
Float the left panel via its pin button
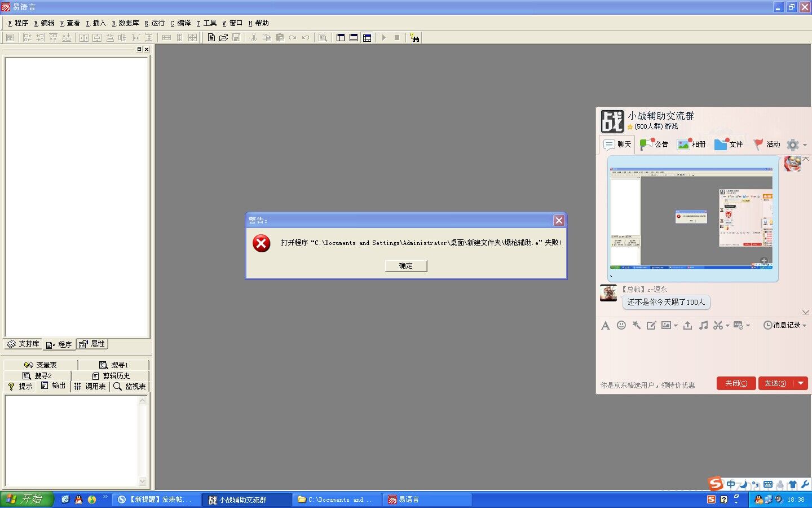[139, 49]
